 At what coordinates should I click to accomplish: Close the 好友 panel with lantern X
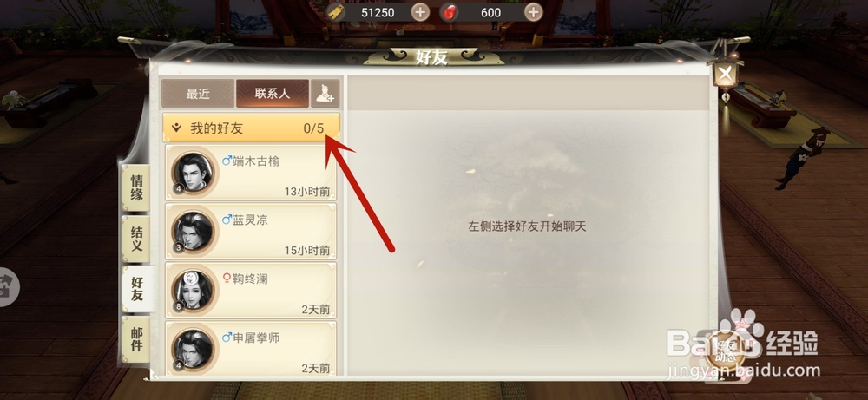(725, 74)
